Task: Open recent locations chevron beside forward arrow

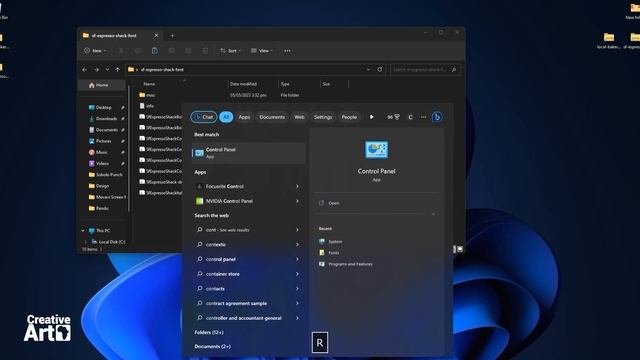Action: [x=107, y=70]
